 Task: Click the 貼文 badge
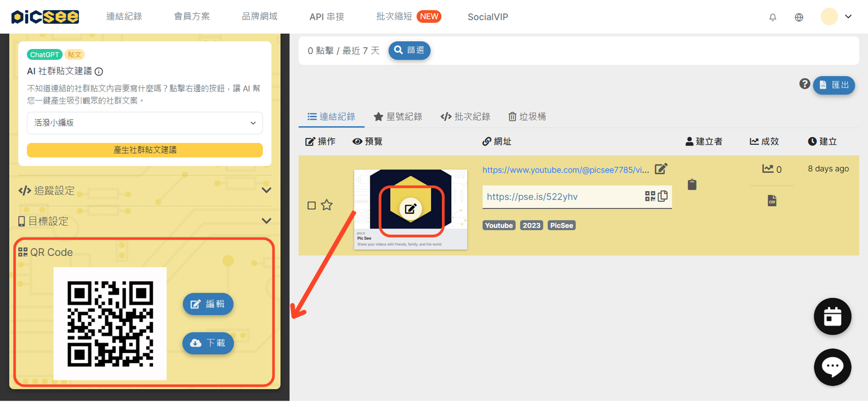pos(74,55)
